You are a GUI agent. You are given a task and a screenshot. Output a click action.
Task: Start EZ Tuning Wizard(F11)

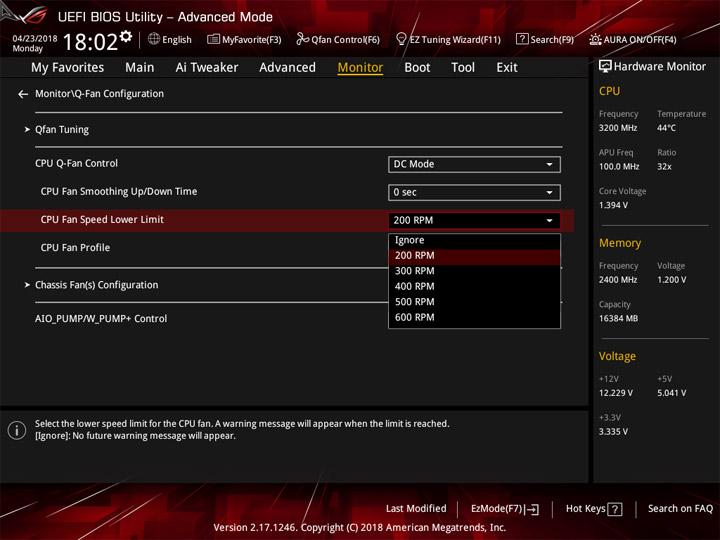(448, 39)
